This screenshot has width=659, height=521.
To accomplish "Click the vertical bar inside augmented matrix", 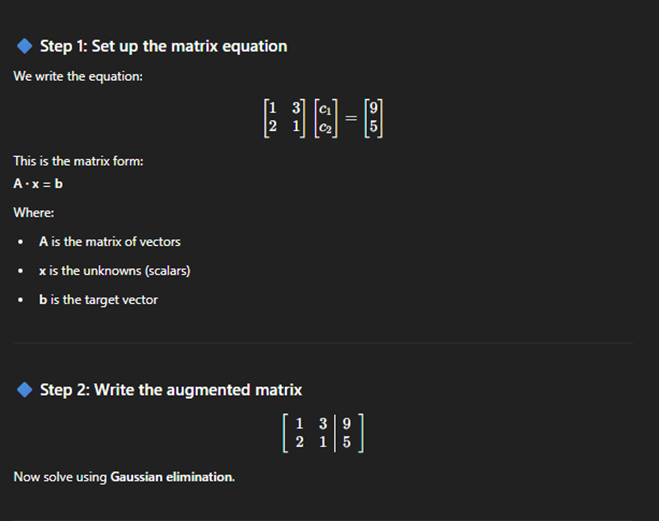I will [x=335, y=433].
